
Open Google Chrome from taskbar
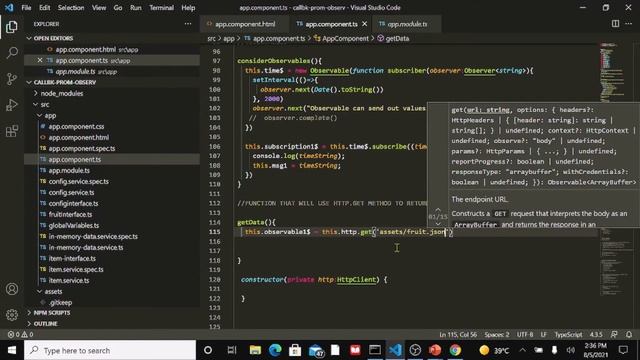pos(455,350)
